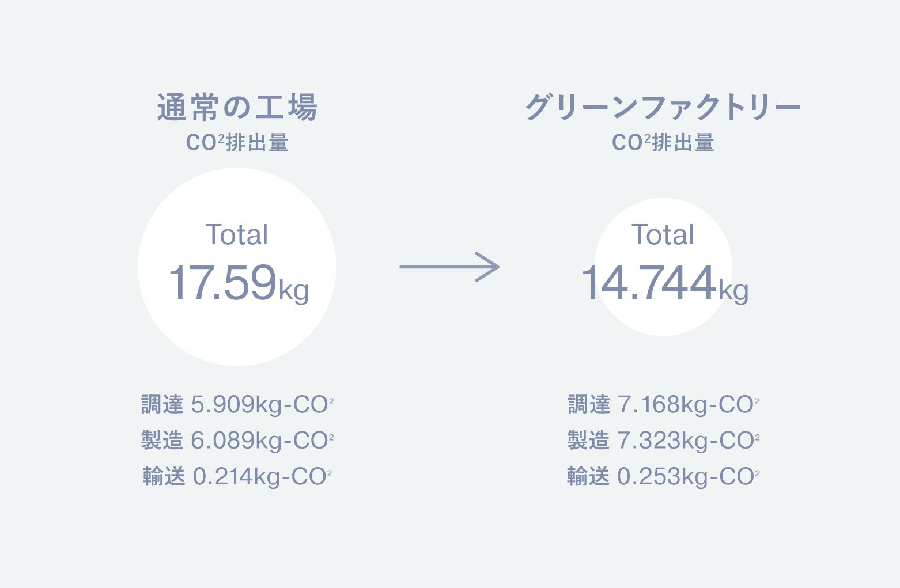This screenshot has width=900, height=588.
Task: Click the Total label above 14.744kg
Action: (x=663, y=235)
